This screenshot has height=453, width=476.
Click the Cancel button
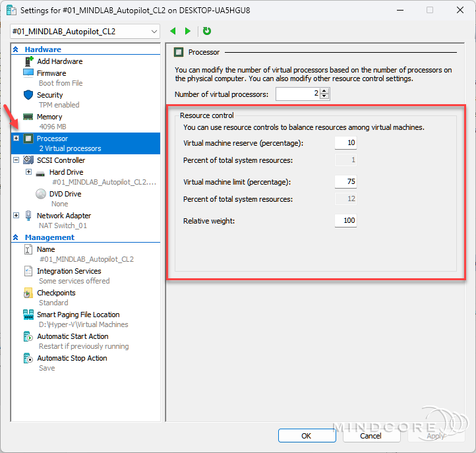(x=371, y=436)
